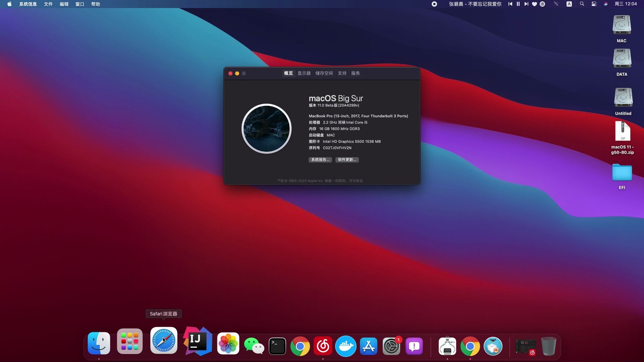Screen dimensions: 644x362
Task: Click the 系统报告... button
Action: click(x=320, y=160)
